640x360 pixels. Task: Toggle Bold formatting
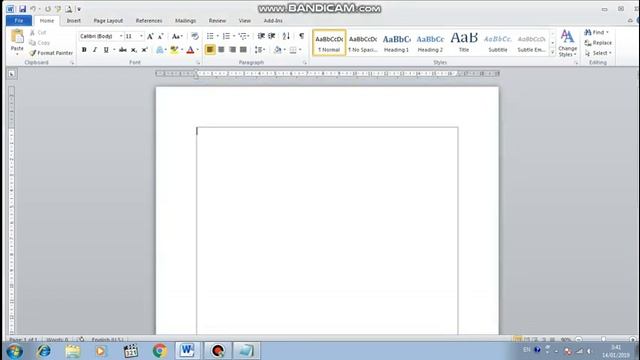(x=84, y=50)
